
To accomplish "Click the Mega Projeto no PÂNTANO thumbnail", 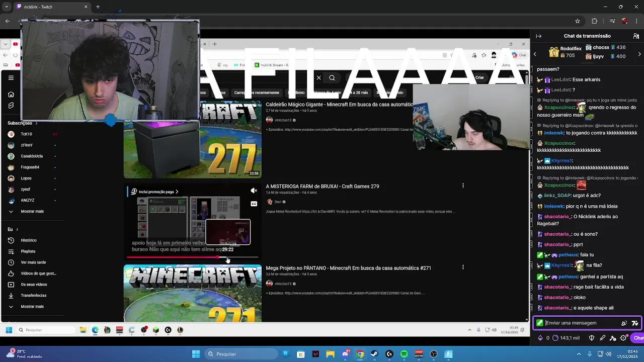I will tap(193, 294).
